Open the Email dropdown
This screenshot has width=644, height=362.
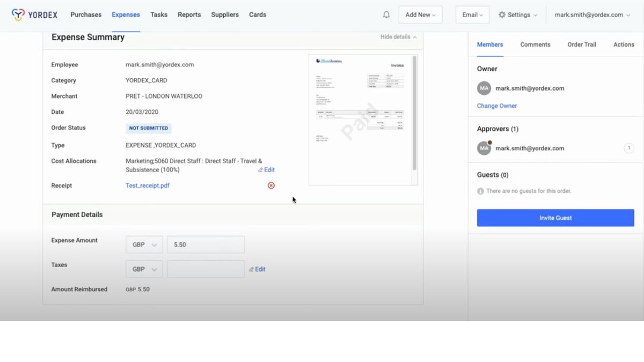472,14
